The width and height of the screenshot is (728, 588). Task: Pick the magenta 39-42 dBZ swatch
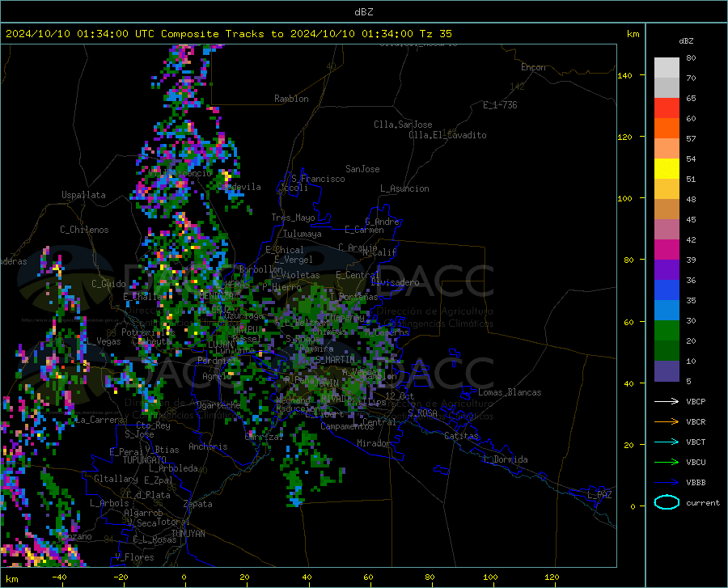667,250
